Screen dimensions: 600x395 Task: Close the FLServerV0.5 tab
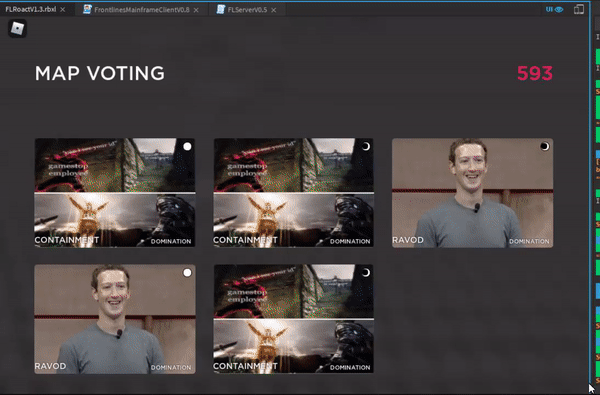point(274,10)
